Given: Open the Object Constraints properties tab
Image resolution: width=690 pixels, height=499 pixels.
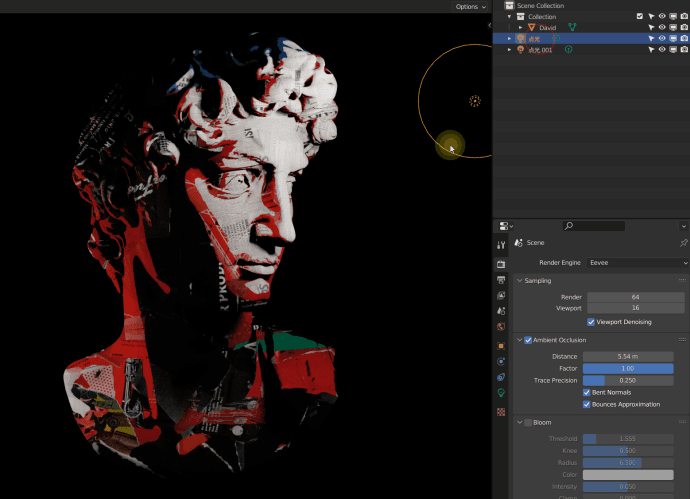Looking at the screenshot, I should click(501, 377).
